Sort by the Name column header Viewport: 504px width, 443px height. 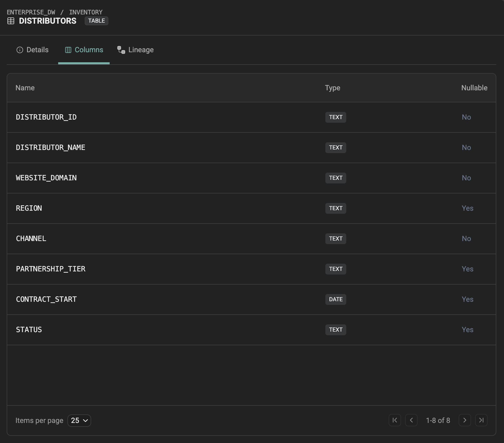[x=25, y=88]
